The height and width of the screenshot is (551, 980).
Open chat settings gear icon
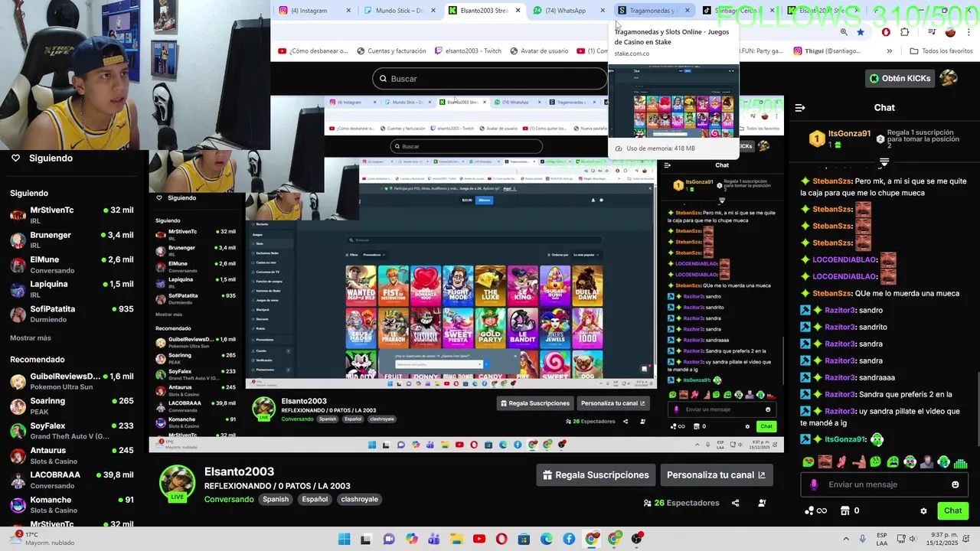tap(923, 511)
